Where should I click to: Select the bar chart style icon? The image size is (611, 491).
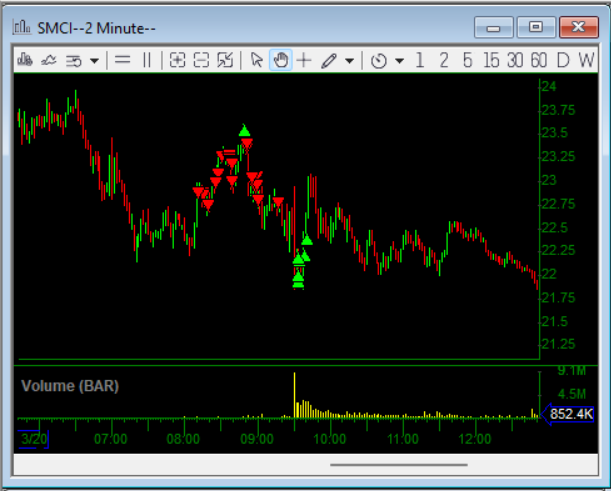[25, 60]
